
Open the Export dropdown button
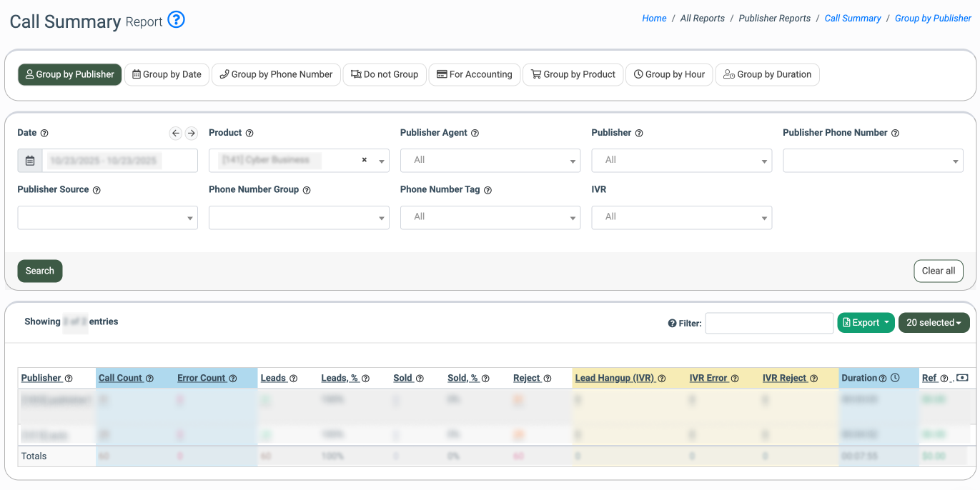click(x=866, y=323)
